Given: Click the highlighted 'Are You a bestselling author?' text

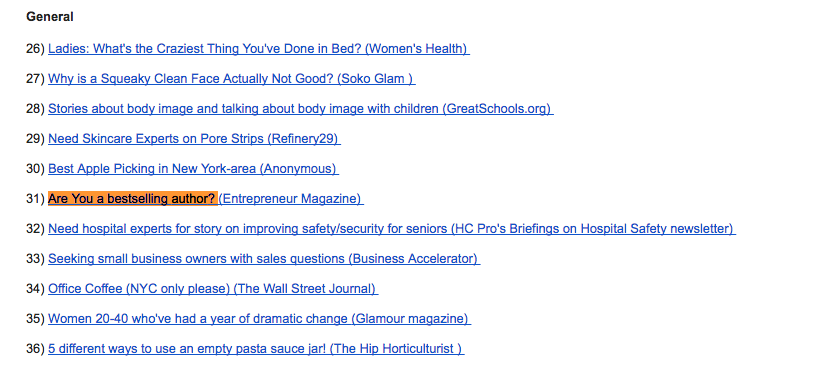Looking at the screenshot, I should tap(133, 199).
